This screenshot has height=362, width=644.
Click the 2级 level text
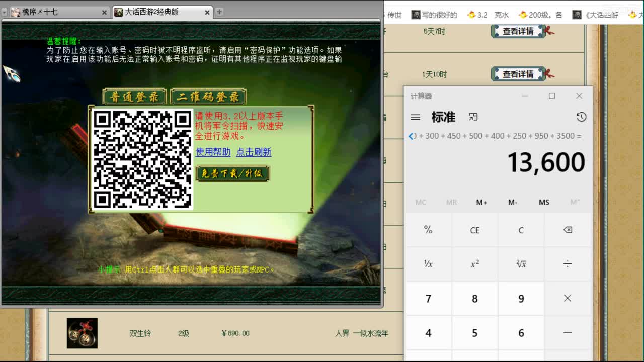[x=184, y=333]
